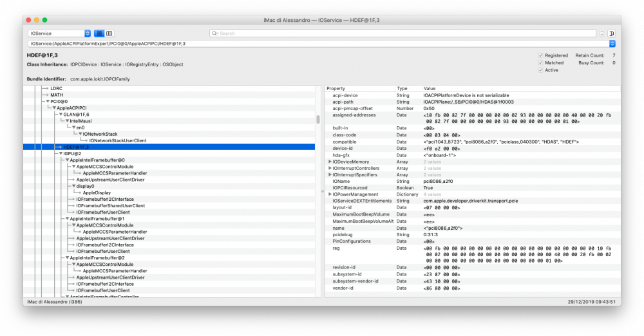This screenshot has width=644, height=336.
Task: Collapse the IGPU@2 tree node
Action: pyautogui.click(x=61, y=154)
